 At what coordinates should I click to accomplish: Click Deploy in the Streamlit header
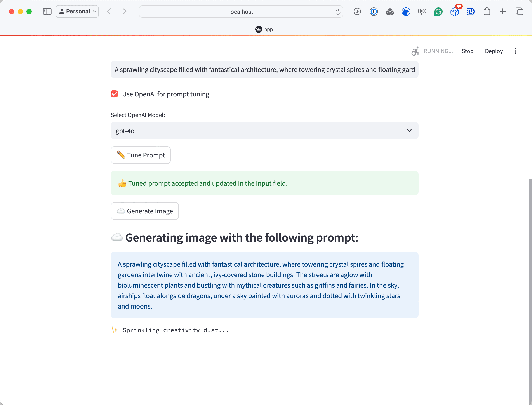point(494,51)
